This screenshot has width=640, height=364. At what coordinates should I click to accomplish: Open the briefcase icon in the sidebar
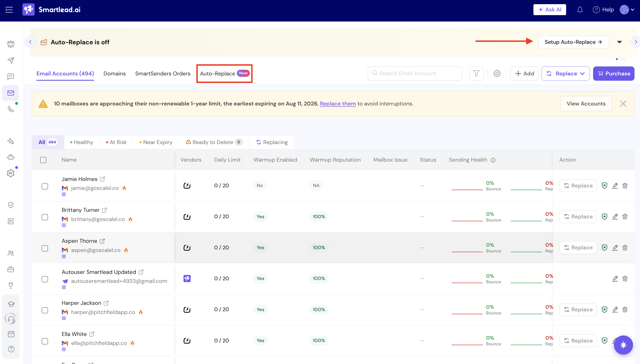11,269
